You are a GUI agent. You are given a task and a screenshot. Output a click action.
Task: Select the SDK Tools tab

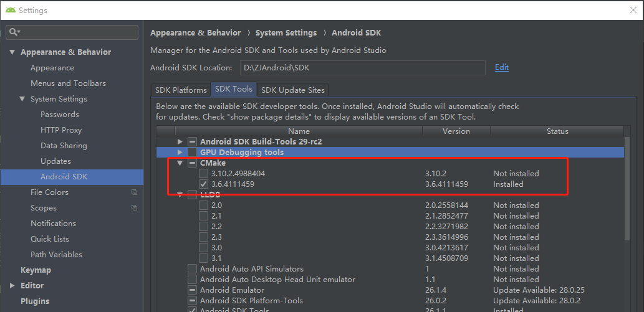coord(234,89)
